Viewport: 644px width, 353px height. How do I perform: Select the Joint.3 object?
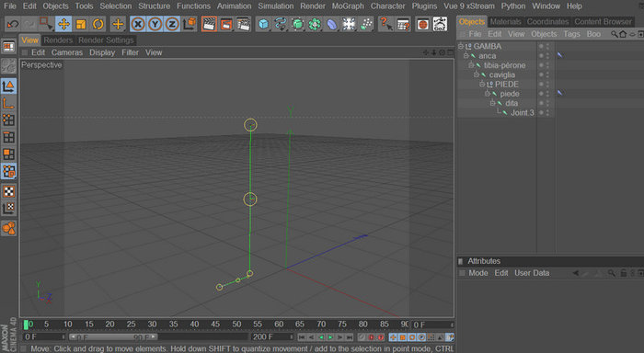522,112
